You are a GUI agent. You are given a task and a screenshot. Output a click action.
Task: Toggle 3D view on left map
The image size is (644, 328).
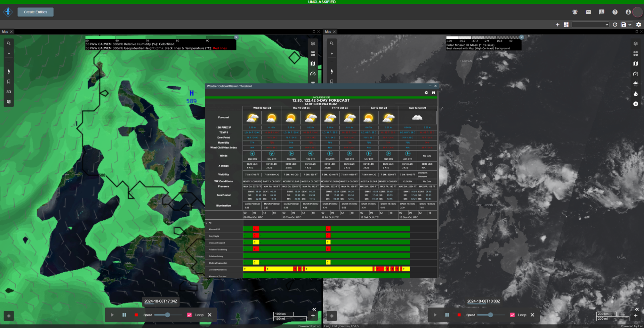(x=9, y=92)
